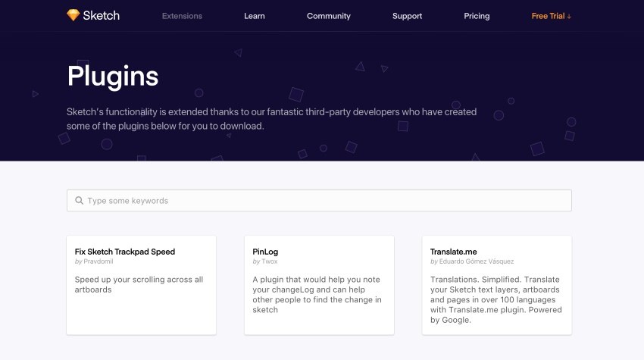
Task: Click author name Twox
Action: pos(269,261)
